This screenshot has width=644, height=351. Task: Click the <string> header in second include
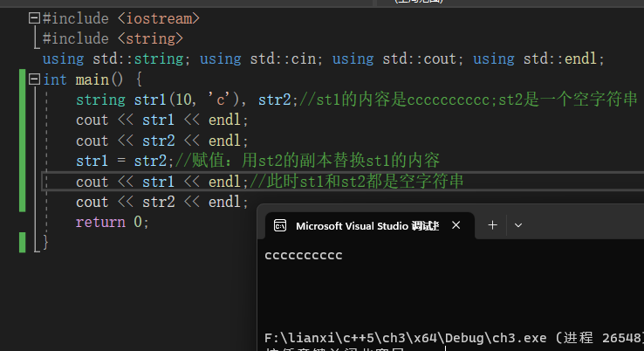pos(149,38)
